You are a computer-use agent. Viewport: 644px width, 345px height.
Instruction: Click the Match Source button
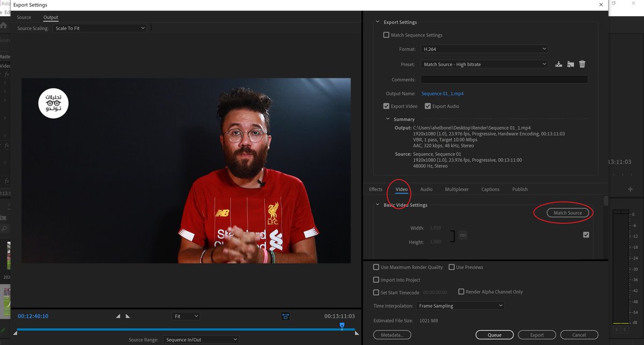click(x=568, y=213)
